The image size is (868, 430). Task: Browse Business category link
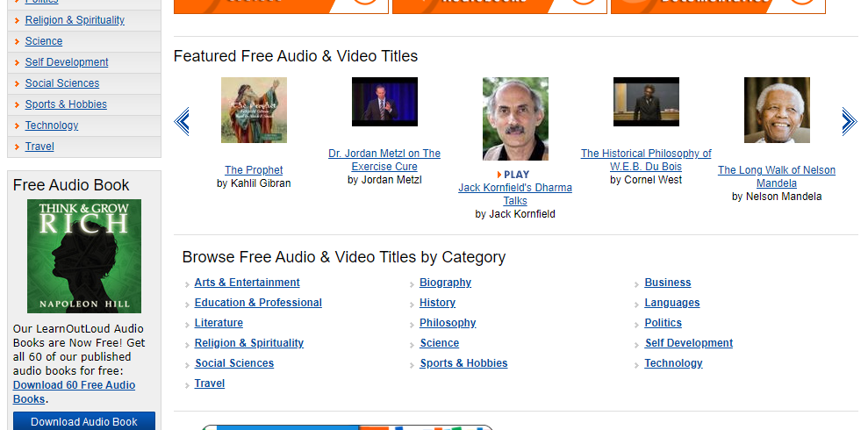pos(668,283)
